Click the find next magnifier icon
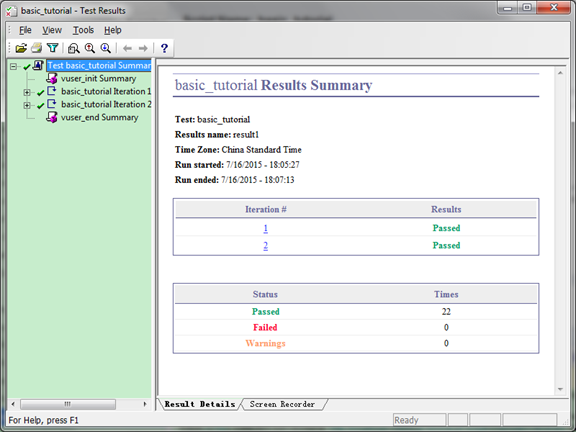Viewport: 576px width, 432px height. click(x=105, y=48)
